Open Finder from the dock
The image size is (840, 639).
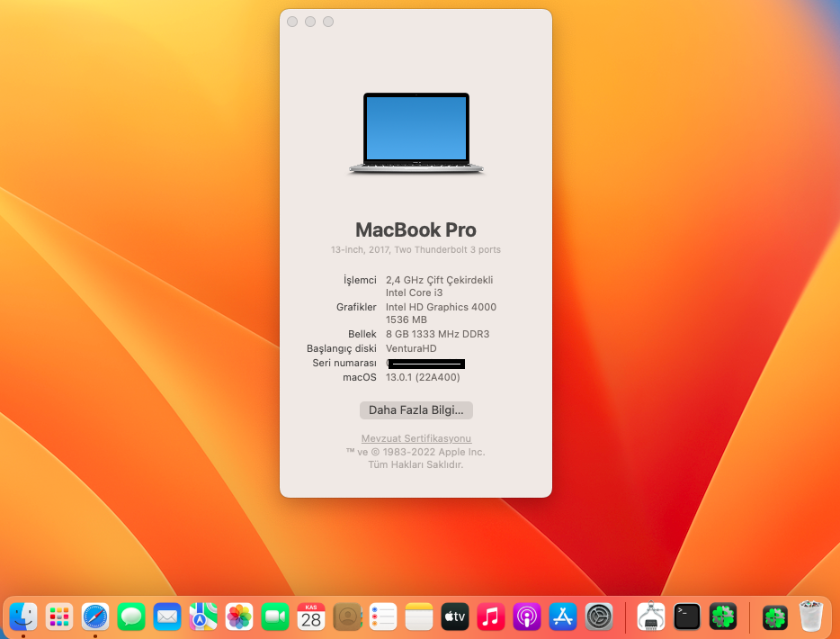click(23, 616)
